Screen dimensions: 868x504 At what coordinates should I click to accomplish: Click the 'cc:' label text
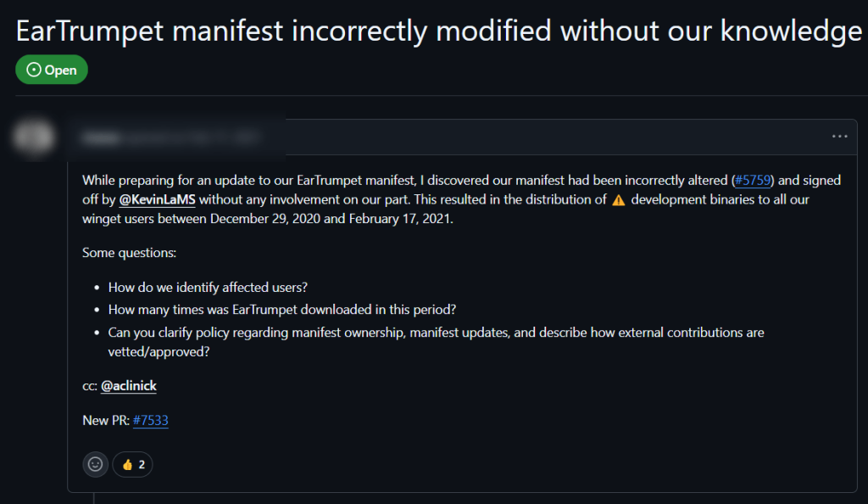click(90, 387)
